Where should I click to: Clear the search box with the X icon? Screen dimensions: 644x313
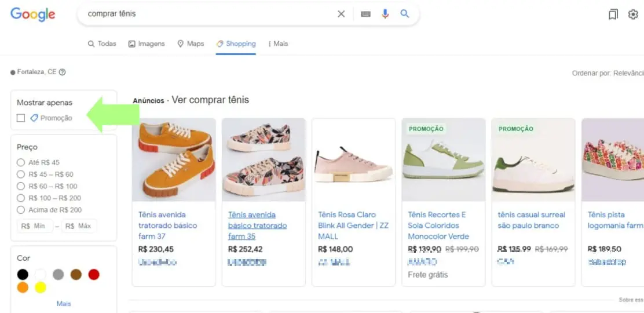341,14
